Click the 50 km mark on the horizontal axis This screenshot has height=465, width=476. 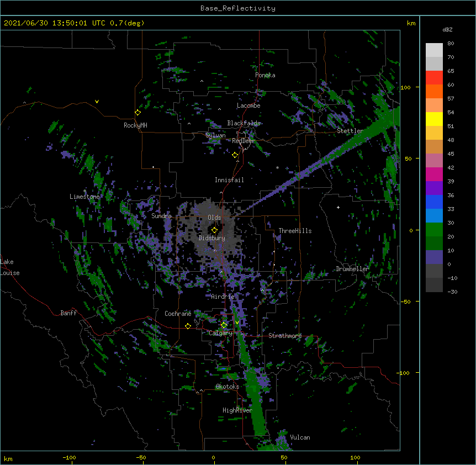point(284,458)
